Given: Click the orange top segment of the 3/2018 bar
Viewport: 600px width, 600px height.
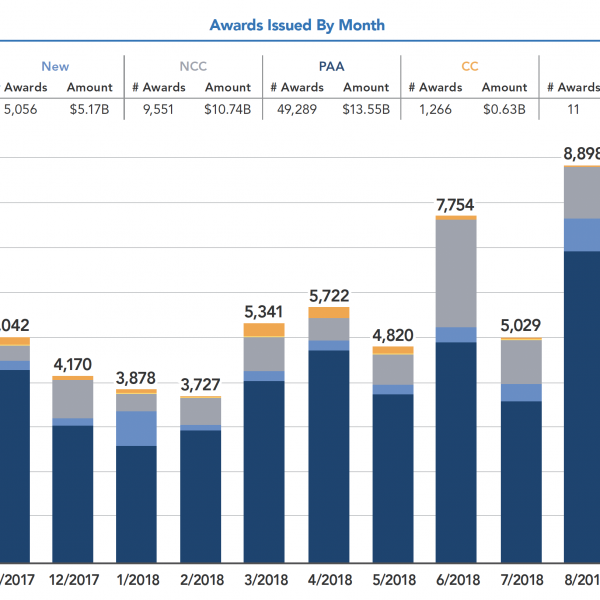Looking at the screenshot, I should 264,330.
